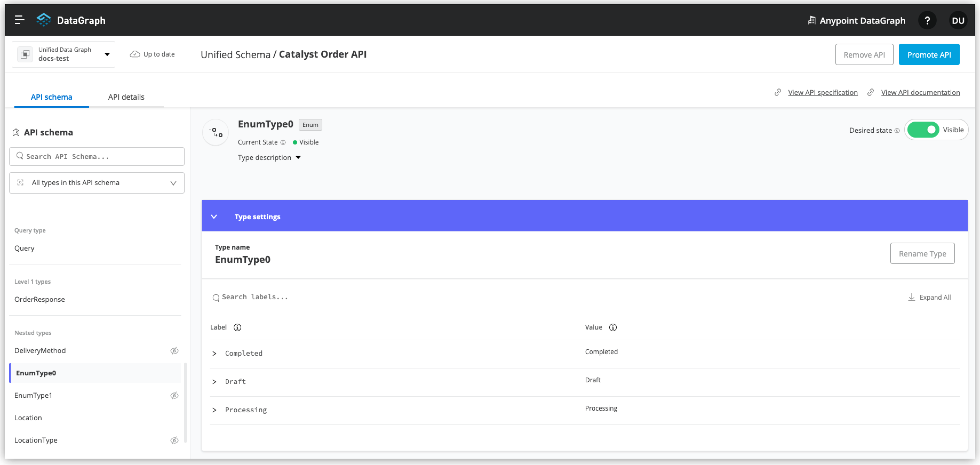Click the Expand All icon
Image resolution: width=980 pixels, height=465 pixels.
(x=911, y=297)
